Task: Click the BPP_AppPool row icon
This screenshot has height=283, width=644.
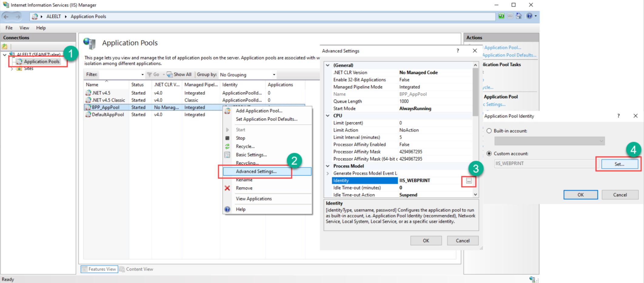Action: coord(88,107)
